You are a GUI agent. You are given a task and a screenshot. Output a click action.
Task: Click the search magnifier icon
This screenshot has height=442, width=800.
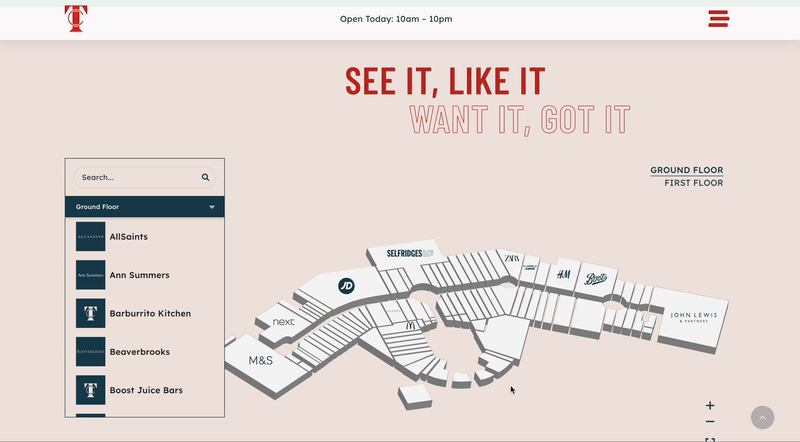[205, 178]
